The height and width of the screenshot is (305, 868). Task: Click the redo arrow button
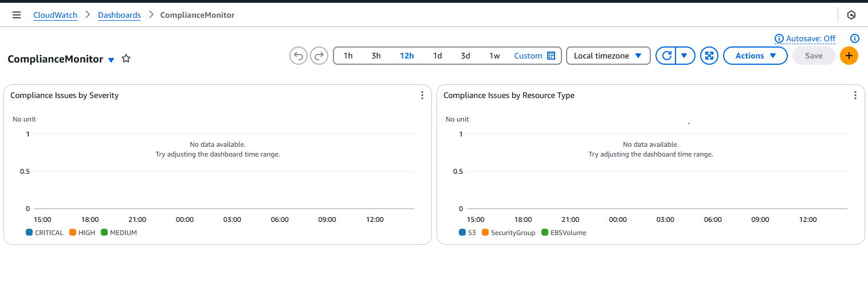click(319, 56)
